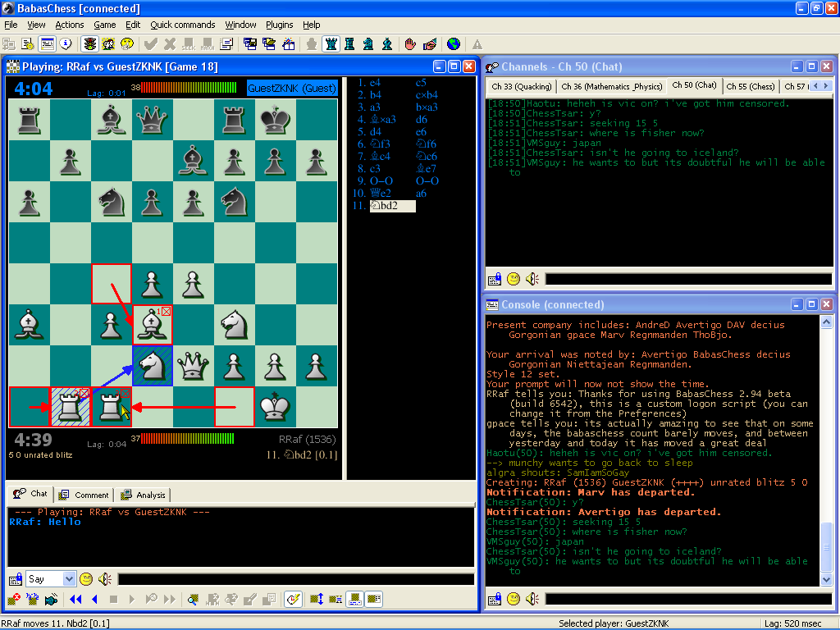
Task: Click the globe icon in the main toolbar
Action: [x=454, y=44]
